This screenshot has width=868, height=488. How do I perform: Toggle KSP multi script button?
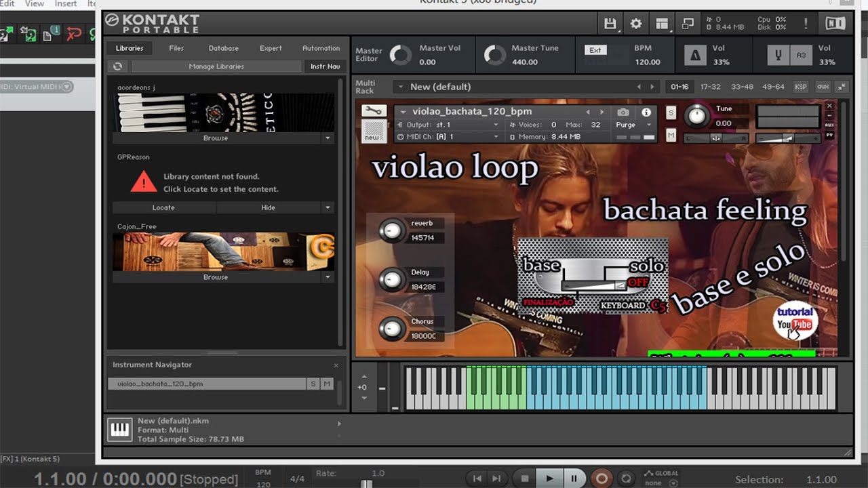point(801,87)
